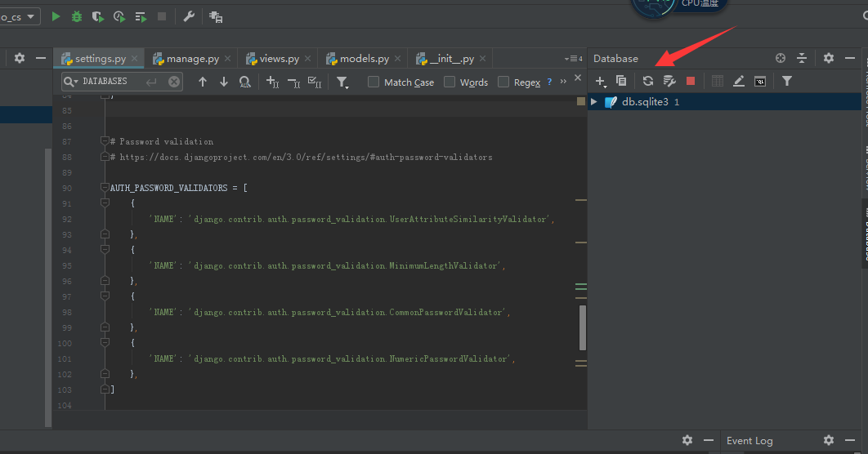Open search filter funnel in find bar
868x454 pixels.
pos(342,82)
